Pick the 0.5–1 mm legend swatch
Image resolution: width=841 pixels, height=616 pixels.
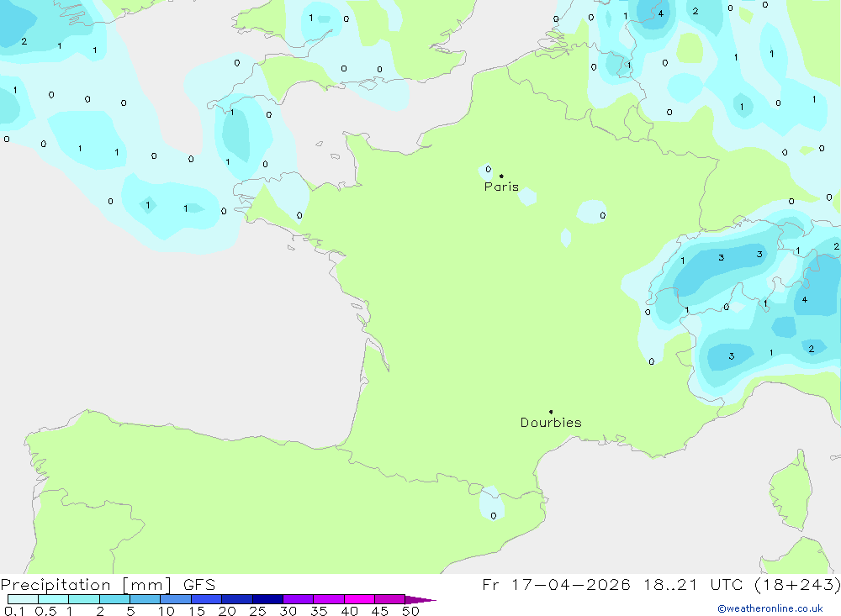pos(53,599)
